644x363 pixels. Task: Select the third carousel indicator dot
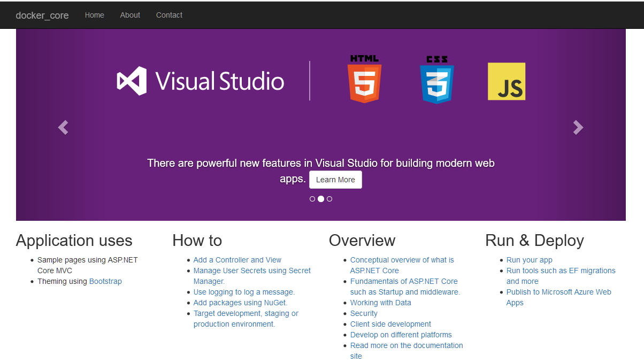(x=329, y=199)
